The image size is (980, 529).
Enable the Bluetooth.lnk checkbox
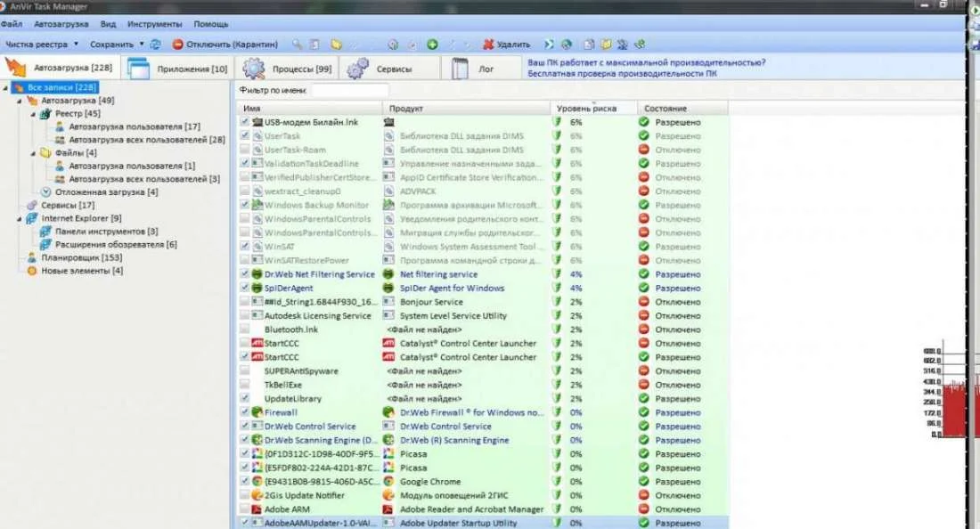245,330
